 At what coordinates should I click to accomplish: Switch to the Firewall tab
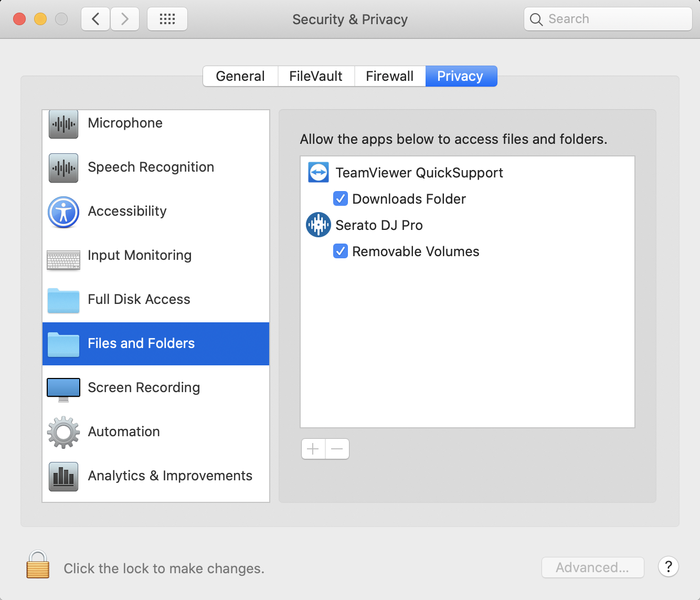point(390,76)
